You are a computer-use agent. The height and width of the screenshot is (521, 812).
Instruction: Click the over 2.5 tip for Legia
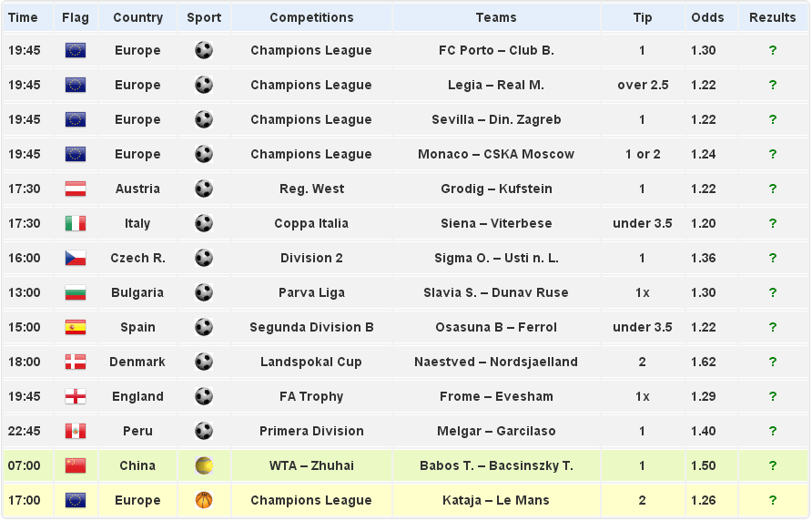(643, 86)
